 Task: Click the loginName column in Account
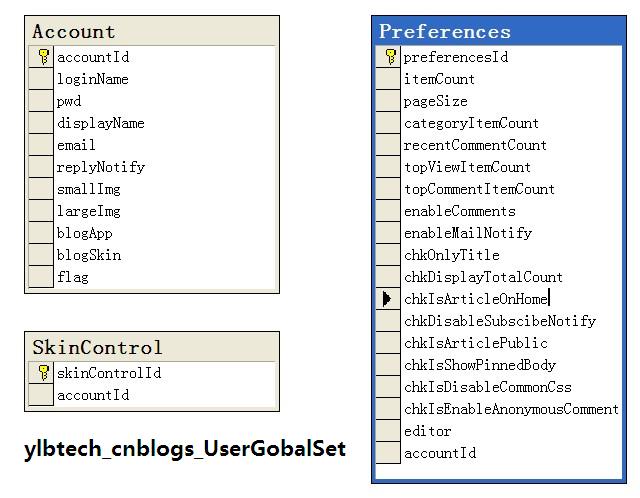[92, 79]
